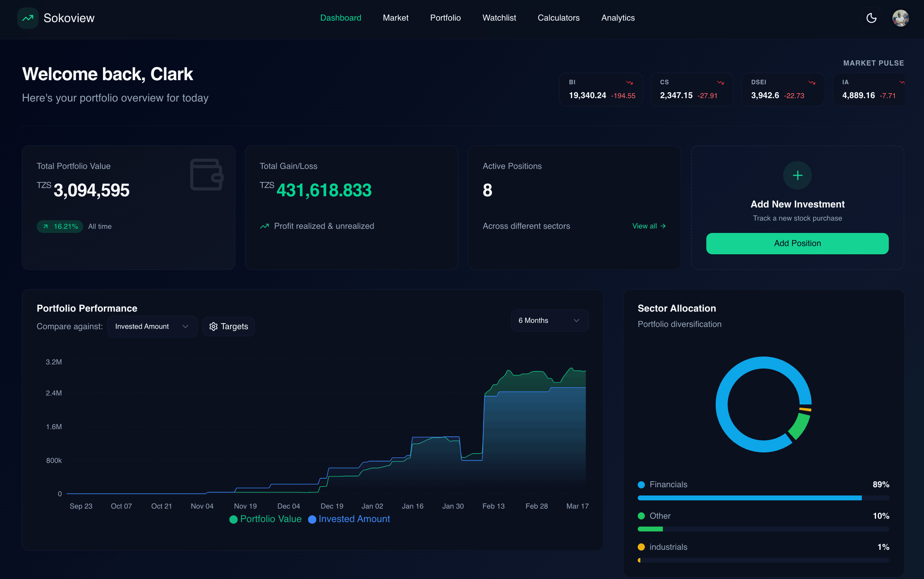Click the Add Position button
The image size is (924, 579).
pyautogui.click(x=797, y=243)
